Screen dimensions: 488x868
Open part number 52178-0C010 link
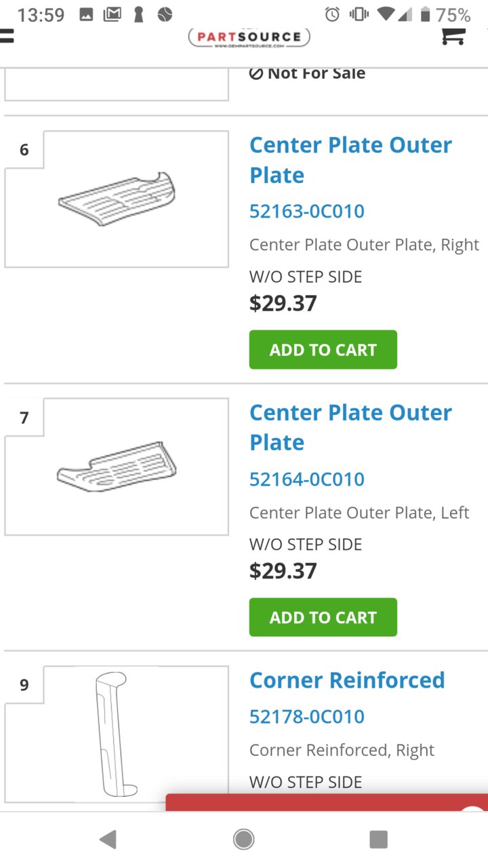[x=307, y=717]
